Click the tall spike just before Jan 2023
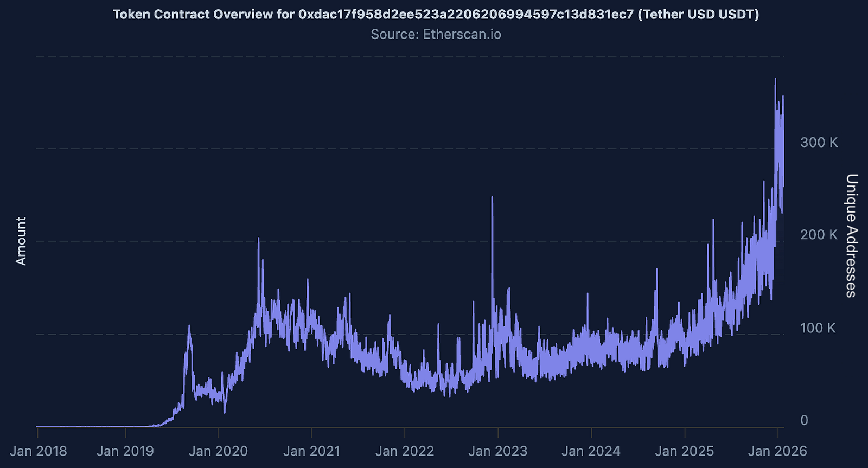The height and width of the screenshot is (468, 868). click(492, 198)
